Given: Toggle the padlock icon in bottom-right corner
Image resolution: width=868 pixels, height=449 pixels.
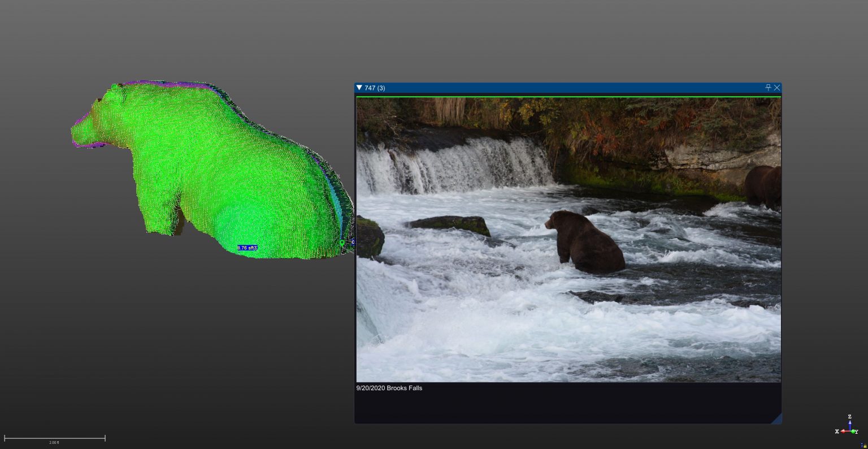Looking at the screenshot, I should tap(865, 446).
